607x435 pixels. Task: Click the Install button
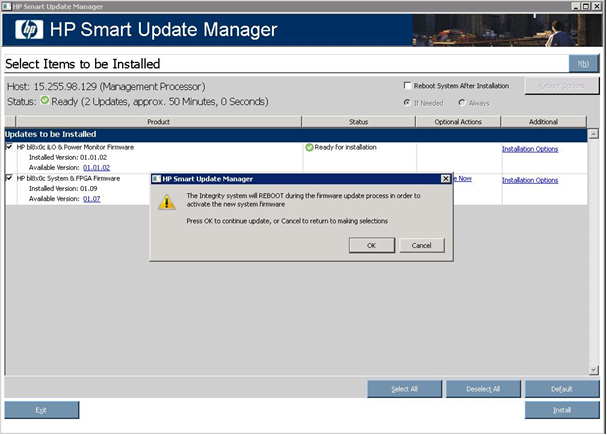(561, 410)
